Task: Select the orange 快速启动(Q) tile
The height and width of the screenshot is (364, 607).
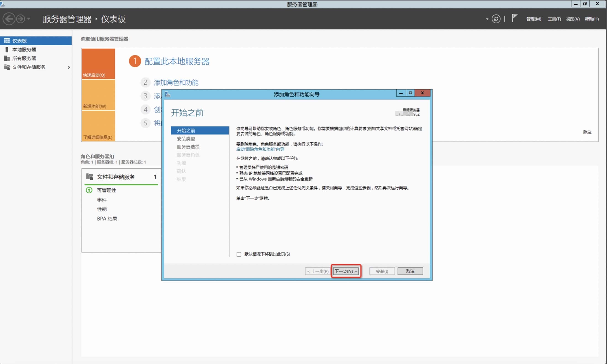Action: coord(98,64)
